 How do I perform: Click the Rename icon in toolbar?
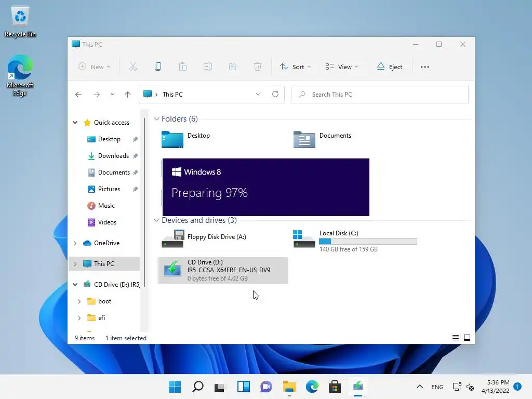208,67
